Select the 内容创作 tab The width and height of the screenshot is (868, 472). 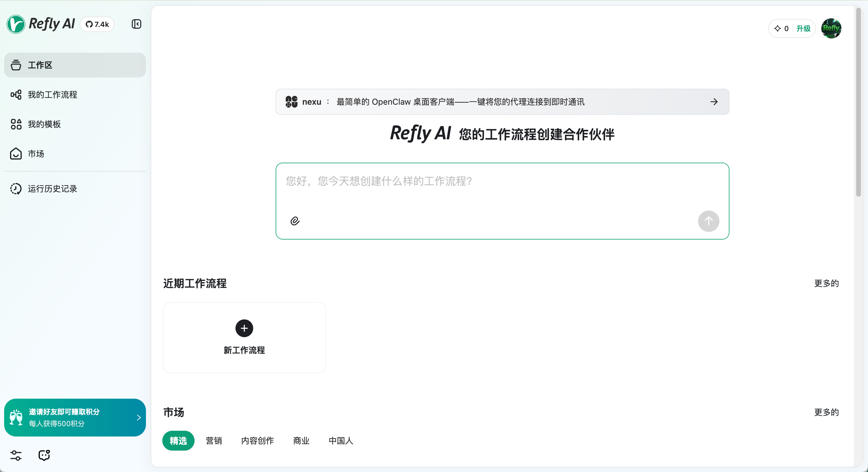pyautogui.click(x=257, y=441)
